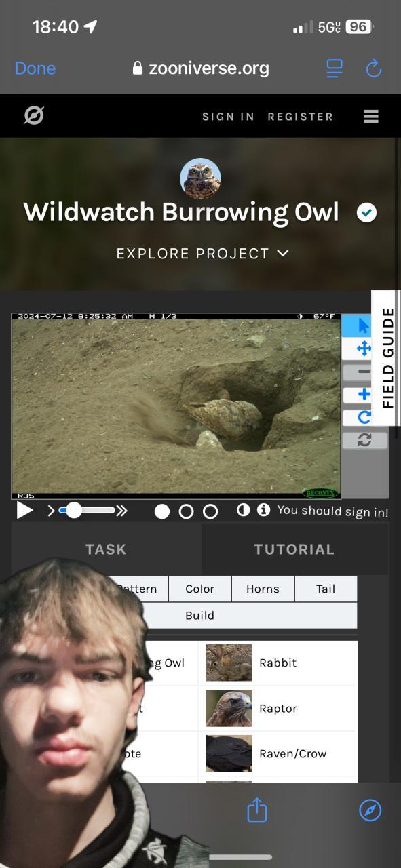
Task: Open the Wildwatch Burrowing Owl project title
Action: click(181, 212)
